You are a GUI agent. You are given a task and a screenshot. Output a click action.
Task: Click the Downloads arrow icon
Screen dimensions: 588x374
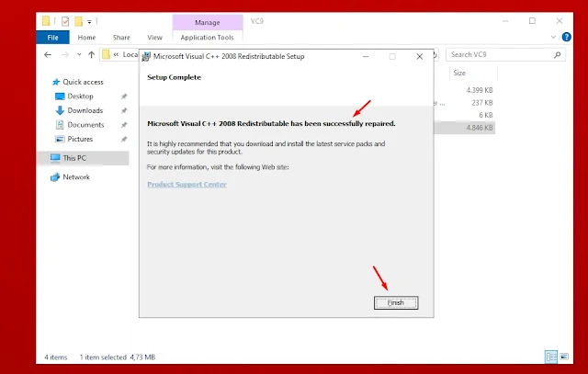(x=60, y=110)
